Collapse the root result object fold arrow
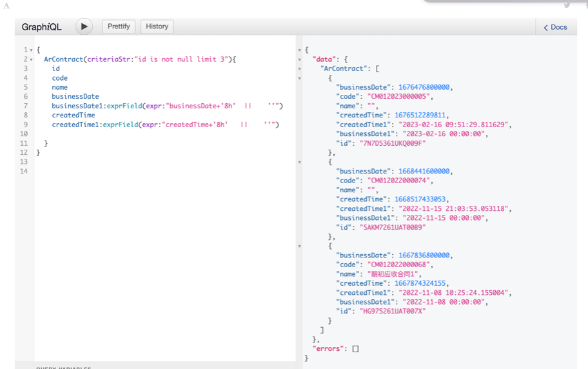588x369 pixels. pyautogui.click(x=299, y=50)
